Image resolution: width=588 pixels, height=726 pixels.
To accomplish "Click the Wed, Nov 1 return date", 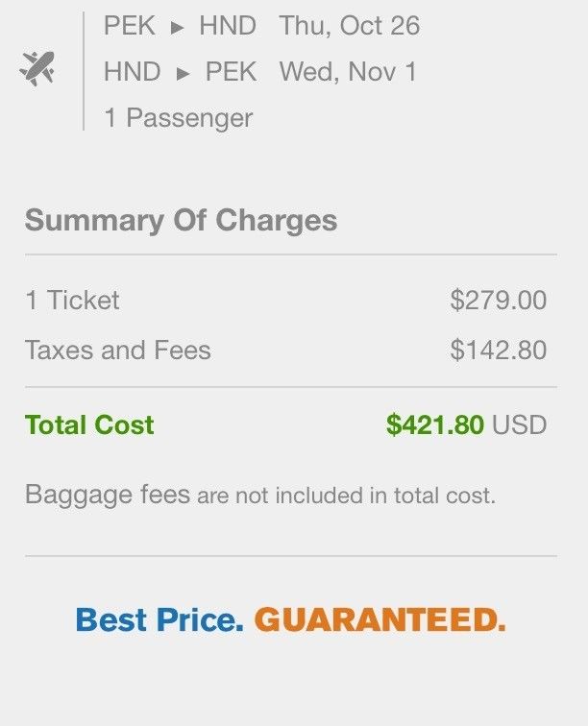I will [x=348, y=72].
